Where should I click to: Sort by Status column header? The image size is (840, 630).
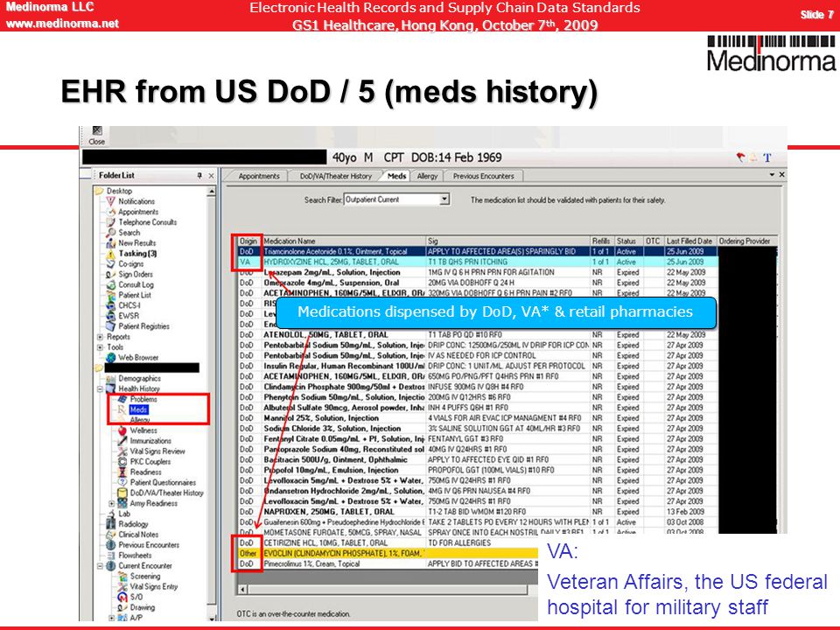pos(628,241)
